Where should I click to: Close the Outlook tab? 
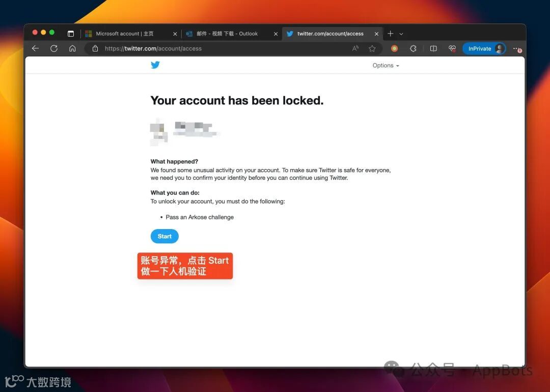[x=276, y=34]
